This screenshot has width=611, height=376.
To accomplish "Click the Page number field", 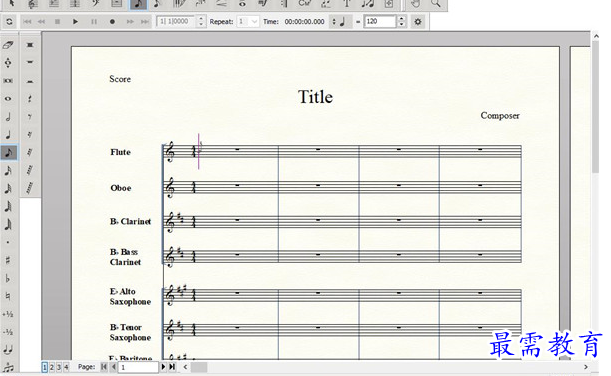I will click(138, 367).
